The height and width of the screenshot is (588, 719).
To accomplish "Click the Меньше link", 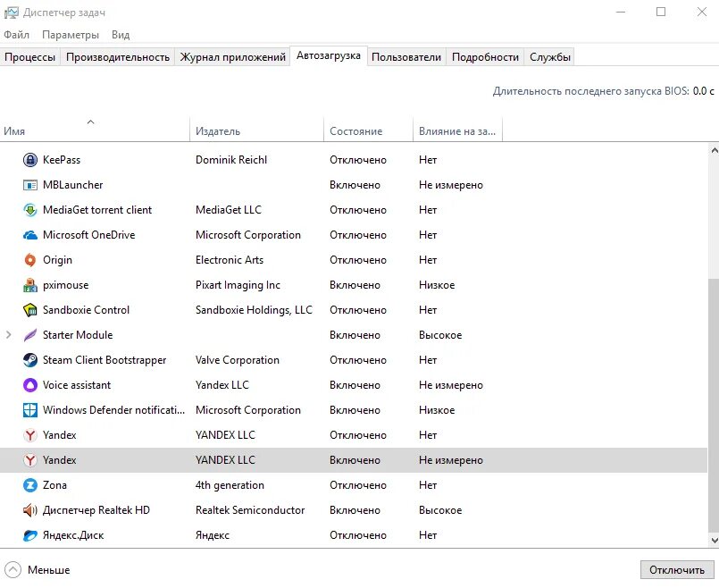I will 49,570.
